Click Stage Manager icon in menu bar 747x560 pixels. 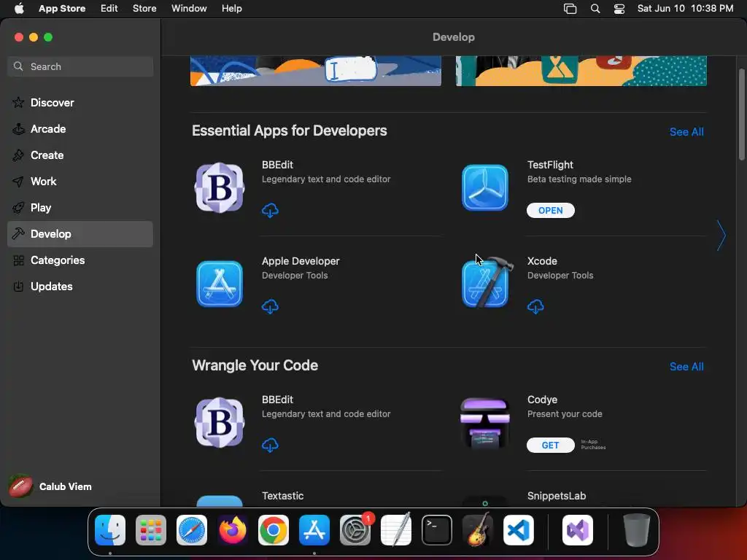click(x=570, y=9)
